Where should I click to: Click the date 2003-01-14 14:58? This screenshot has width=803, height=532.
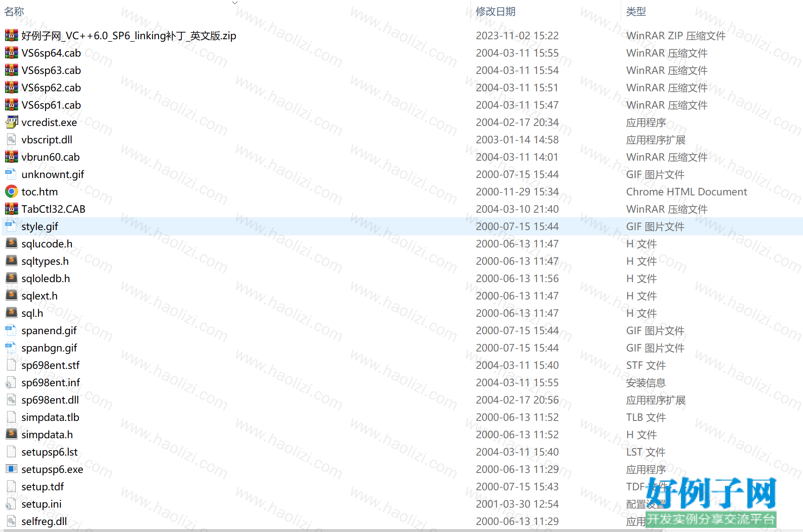[x=517, y=140]
